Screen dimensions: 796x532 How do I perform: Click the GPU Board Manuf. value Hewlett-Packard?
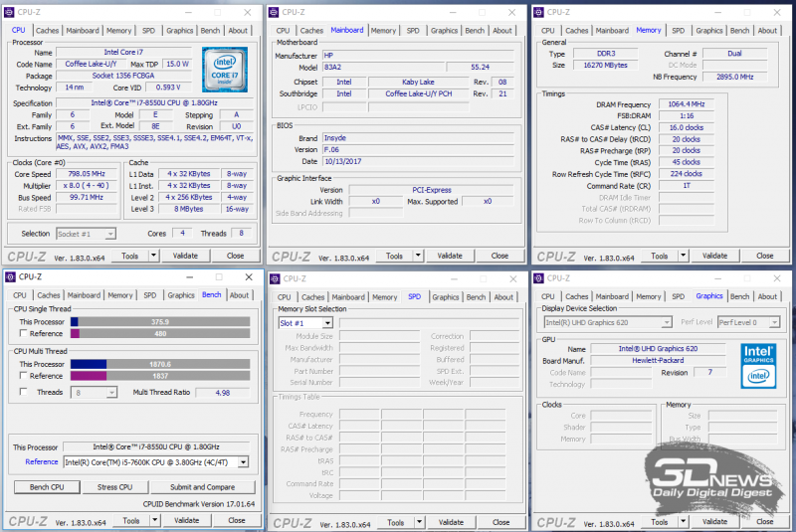click(x=658, y=360)
